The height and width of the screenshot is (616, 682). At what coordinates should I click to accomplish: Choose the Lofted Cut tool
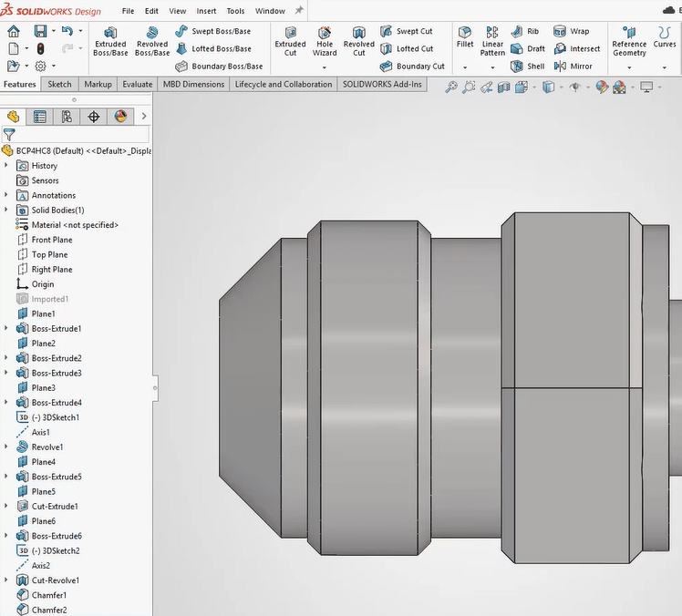(407, 48)
